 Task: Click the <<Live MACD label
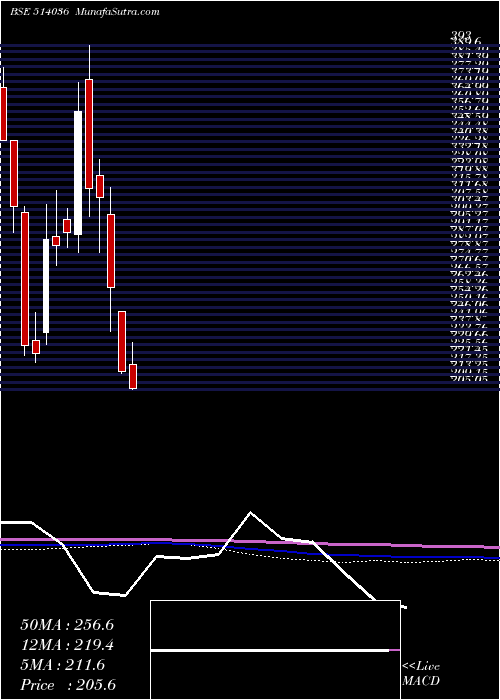click(x=421, y=674)
